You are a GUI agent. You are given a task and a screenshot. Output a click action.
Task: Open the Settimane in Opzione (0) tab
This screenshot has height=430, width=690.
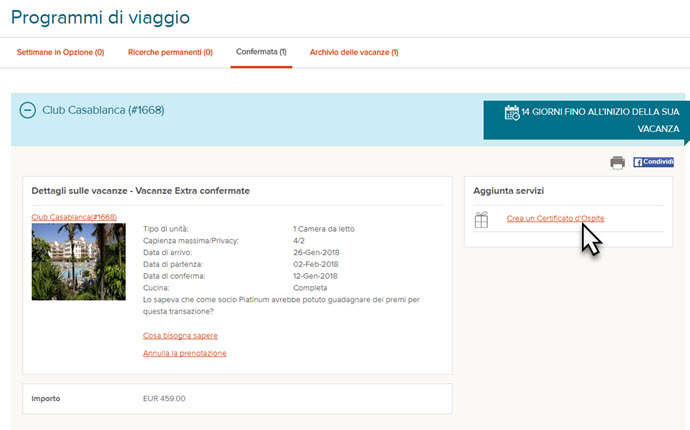point(60,52)
